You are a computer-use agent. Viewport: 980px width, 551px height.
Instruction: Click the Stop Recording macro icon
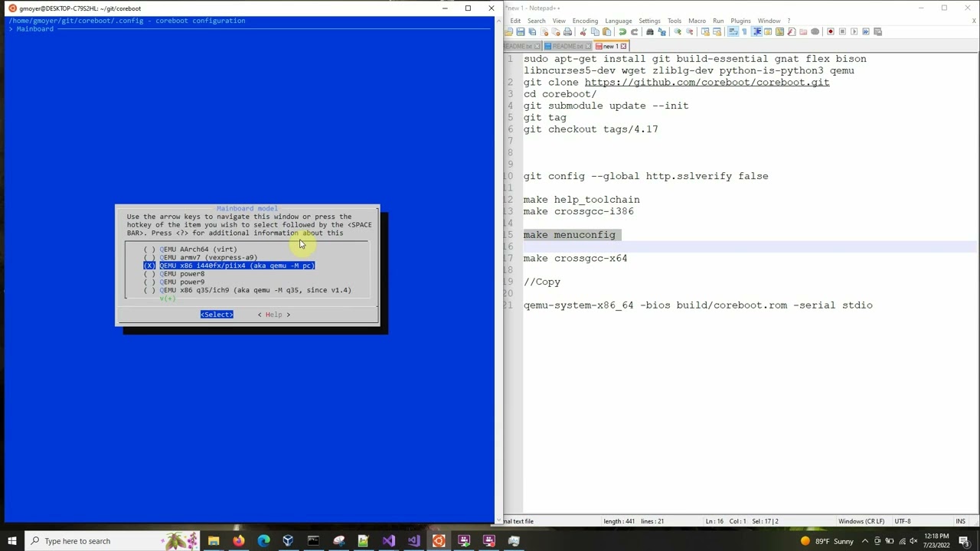[842, 31]
